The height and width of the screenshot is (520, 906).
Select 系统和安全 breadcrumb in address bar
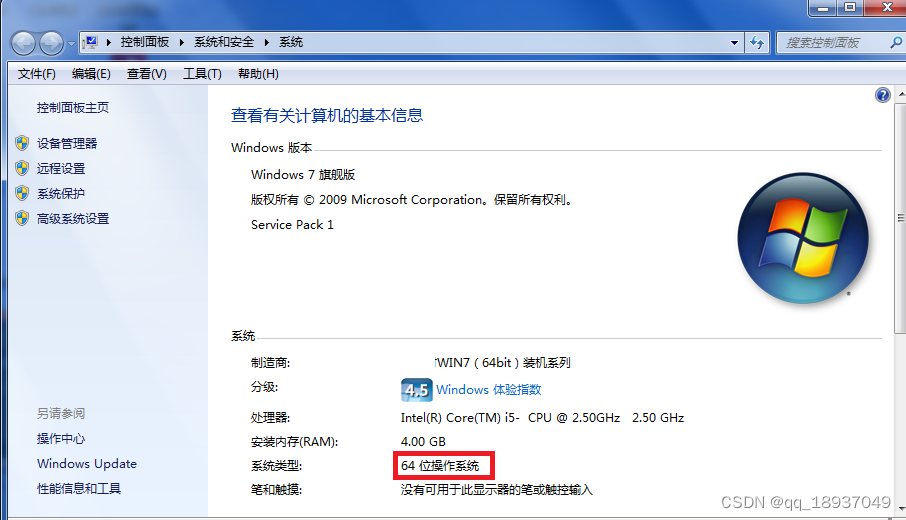coord(224,42)
